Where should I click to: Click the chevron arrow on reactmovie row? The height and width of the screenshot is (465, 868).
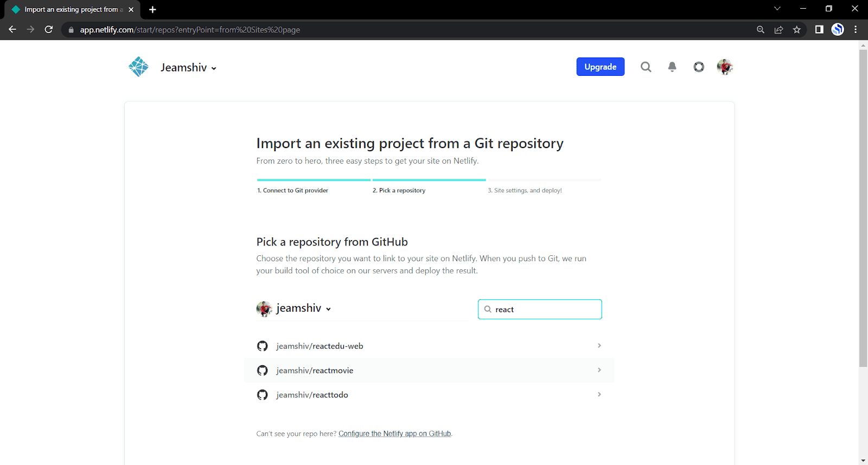(599, 370)
